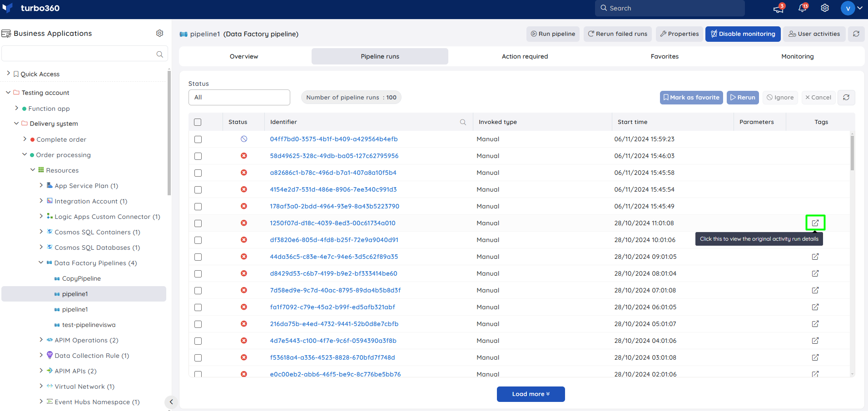Select checkbox for run a82686c1
This screenshot has height=411, width=868.
[x=198, y=173]
